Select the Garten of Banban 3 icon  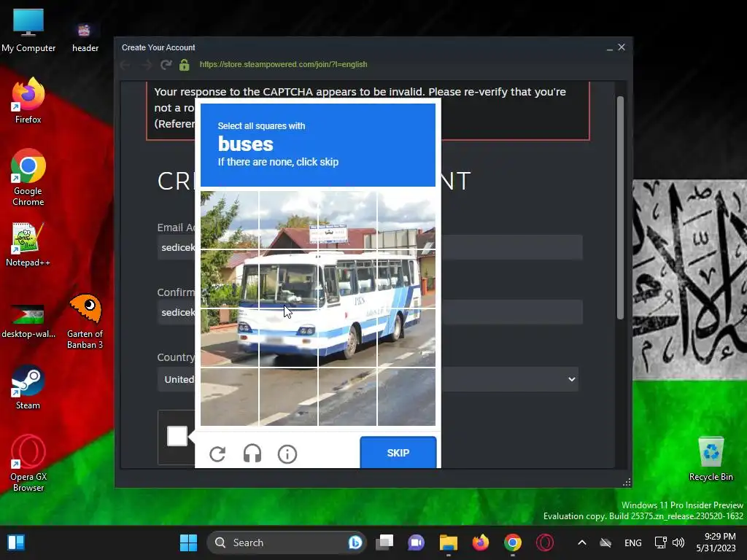point(85,322)
